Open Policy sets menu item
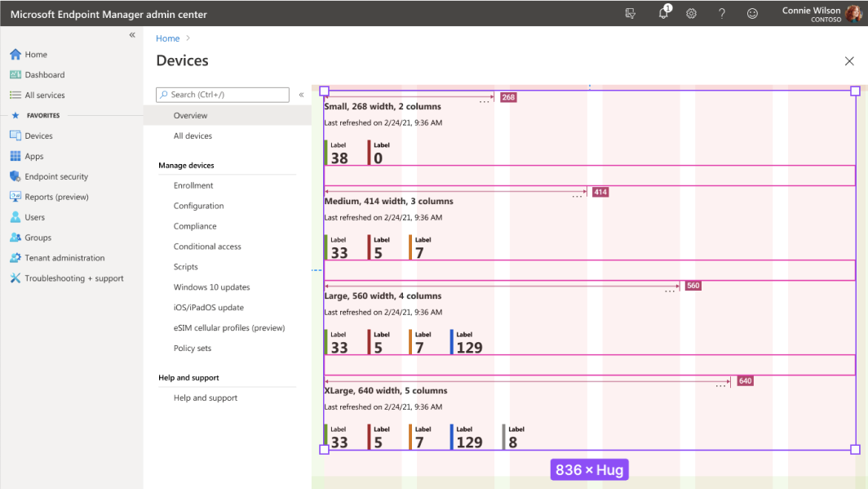This screenshot has width=868, height=489. [x=192, y=349]
